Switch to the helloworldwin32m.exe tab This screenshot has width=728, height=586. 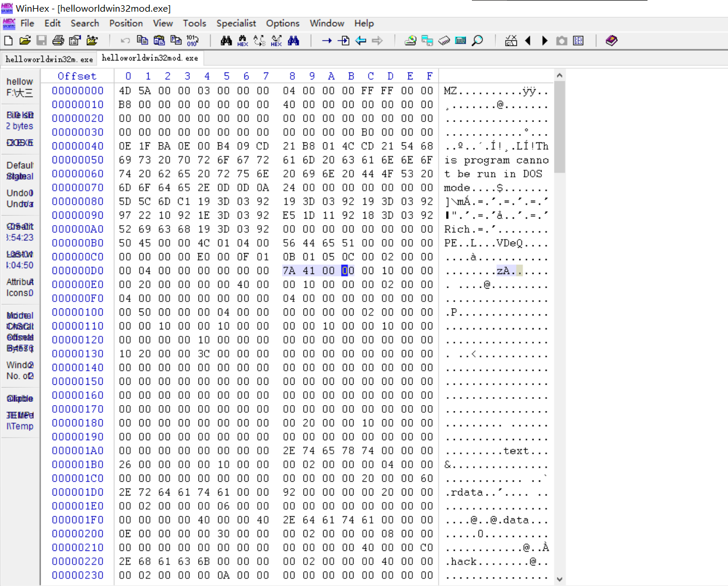pos(49,59)
